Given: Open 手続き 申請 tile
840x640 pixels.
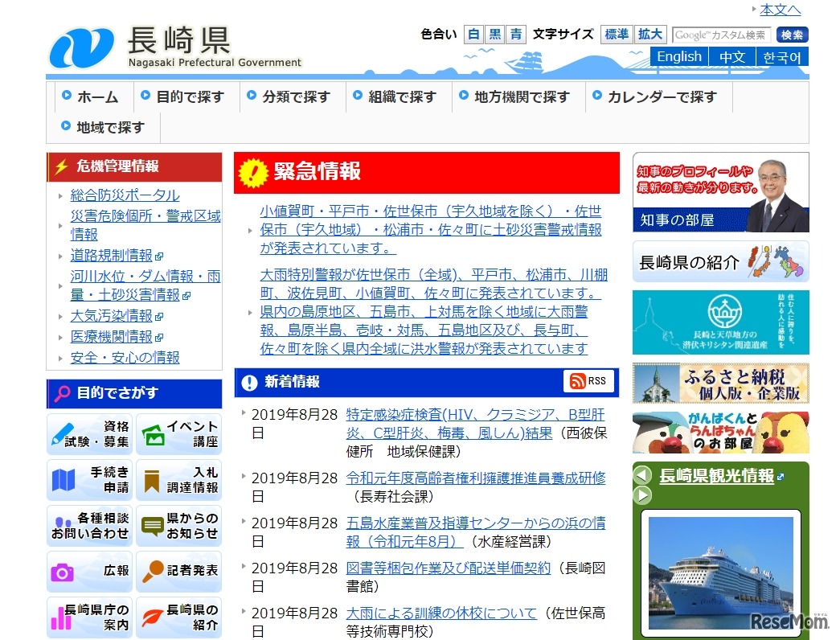Looking at the screenshot, I should tap(89, 480).
